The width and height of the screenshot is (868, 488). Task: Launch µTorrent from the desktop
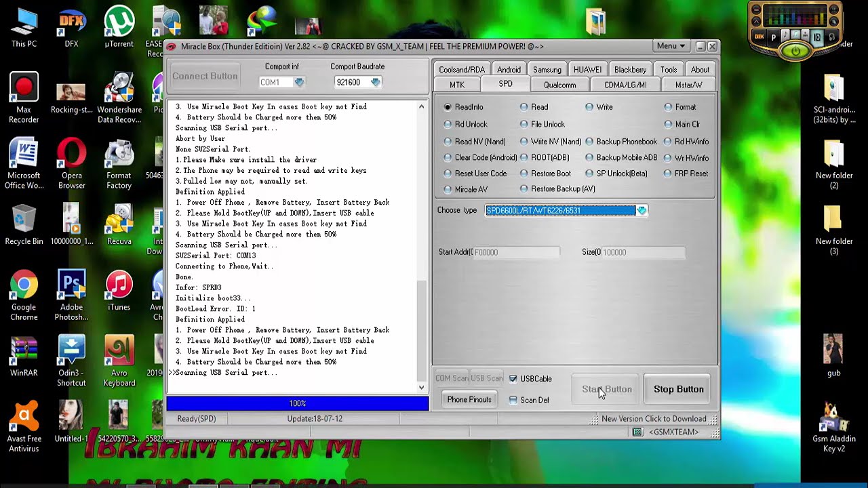(x=119, y=27)
